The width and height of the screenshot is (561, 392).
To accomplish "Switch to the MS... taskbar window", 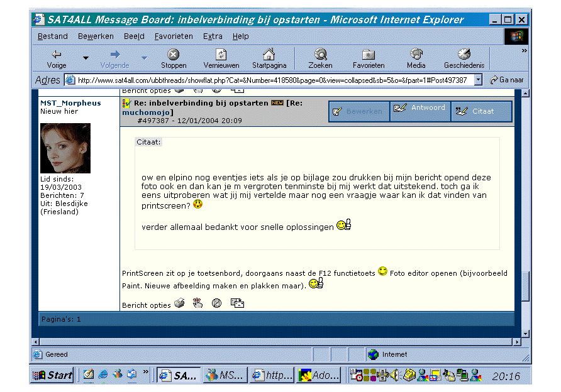I will (225, 375).
